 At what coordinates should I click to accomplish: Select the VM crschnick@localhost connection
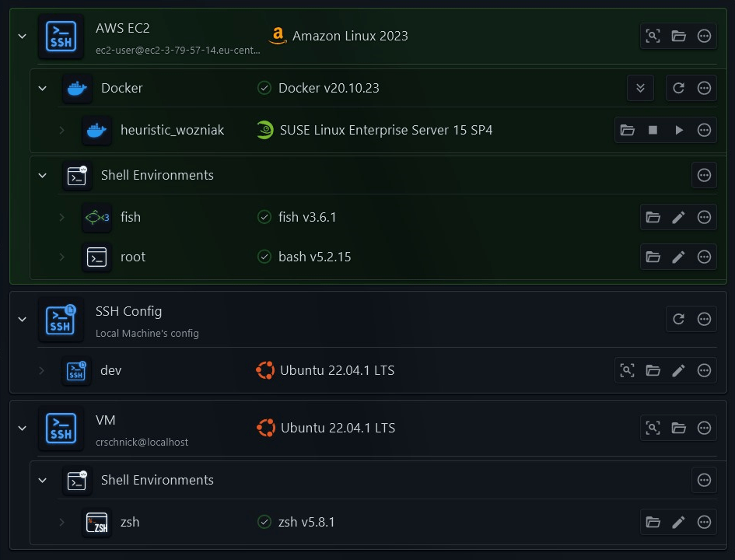click(x=142, y=442)
